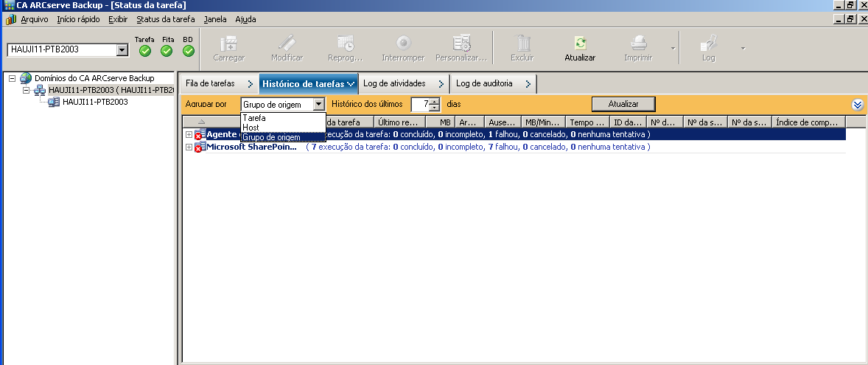Click the Interromper toolbar icon
The height and width of the screenshot is (365, 868).
(x=403, y=44)
